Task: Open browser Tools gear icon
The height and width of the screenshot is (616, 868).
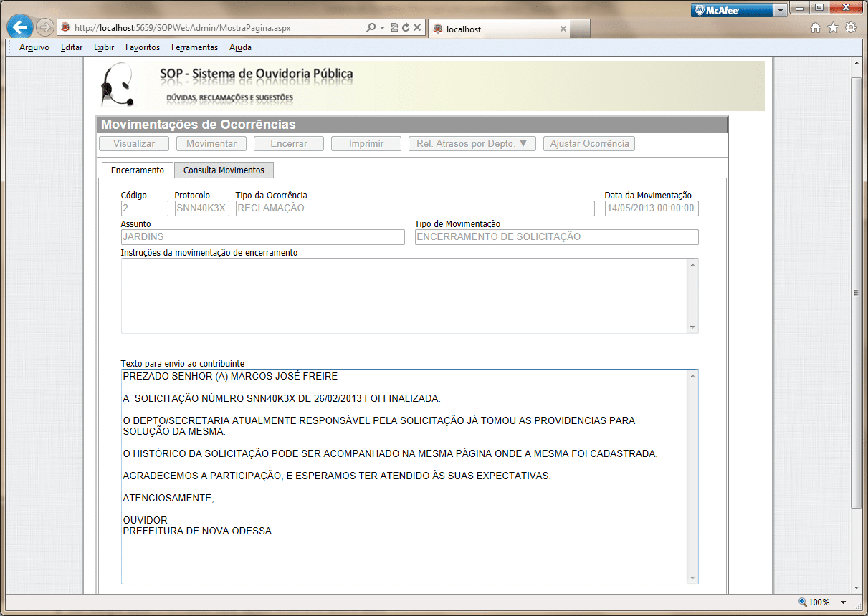Action: [x=851, y=28]
